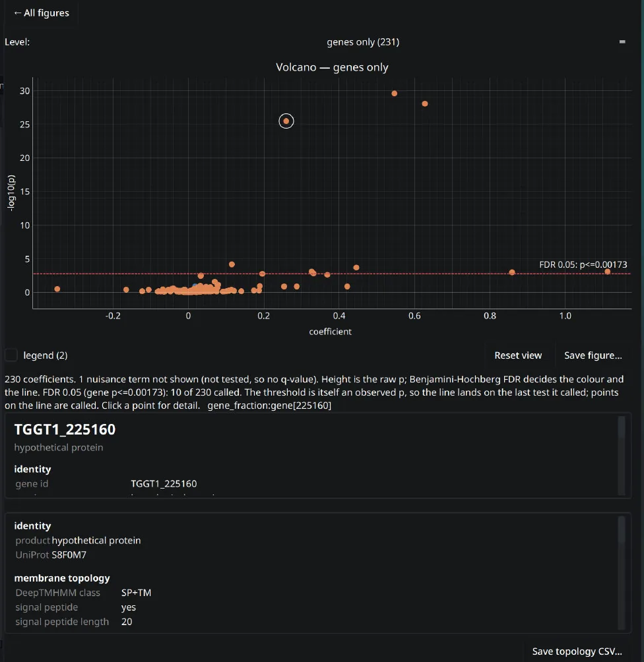This screenshot has height=662, width=644.
Task: Click the Level dropdown arrow indicator
Action: pyautogui.click(x=622, y=42)
